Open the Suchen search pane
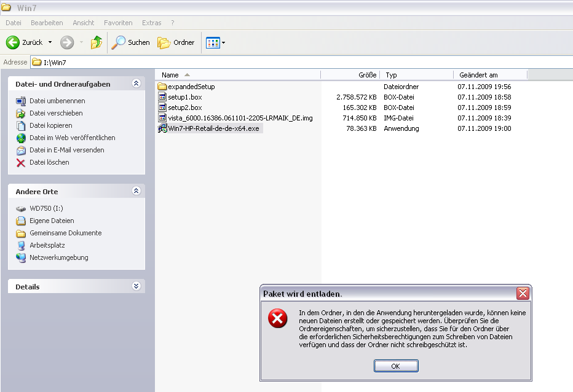Viewport: 573px width, 392px height. (130, 42)
